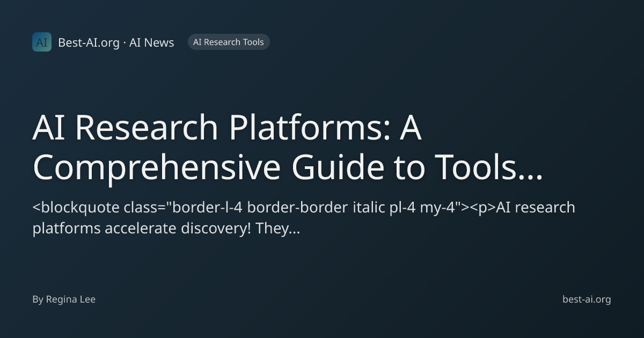Click the blockquote description text
This screenshot has height=338, width=644.
click(x=304, y=218)
